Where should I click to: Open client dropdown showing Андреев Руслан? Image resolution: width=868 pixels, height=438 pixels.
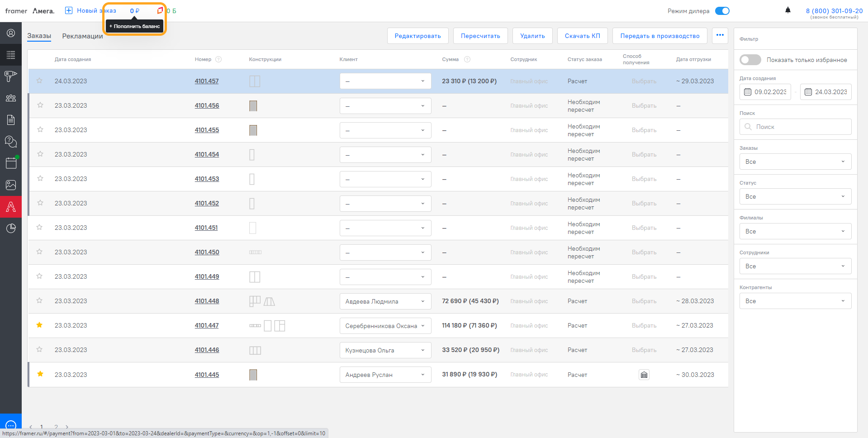[385, 375]
